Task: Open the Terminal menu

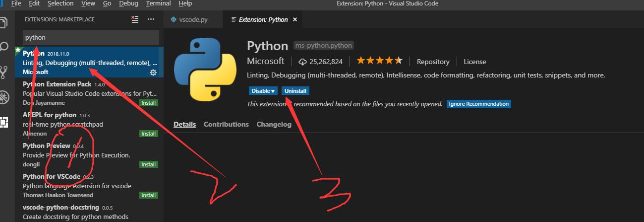Action: point(158,3)
